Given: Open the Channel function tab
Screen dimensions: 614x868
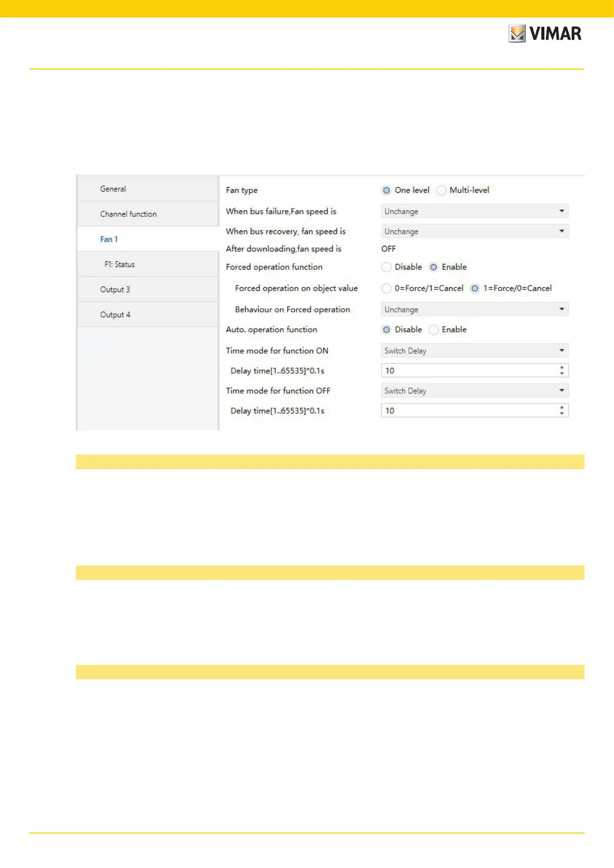Looking at the screenshot, I should [128, 214].
